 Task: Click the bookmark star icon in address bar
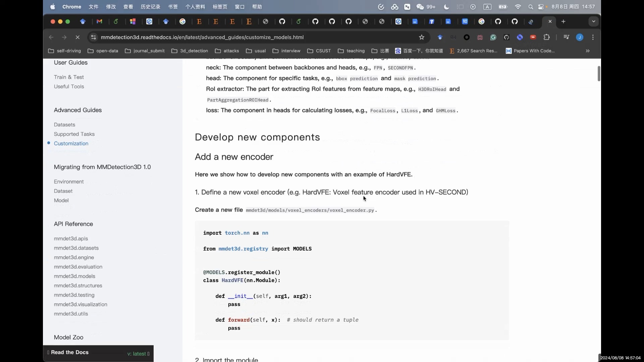(x=421, y=37)
